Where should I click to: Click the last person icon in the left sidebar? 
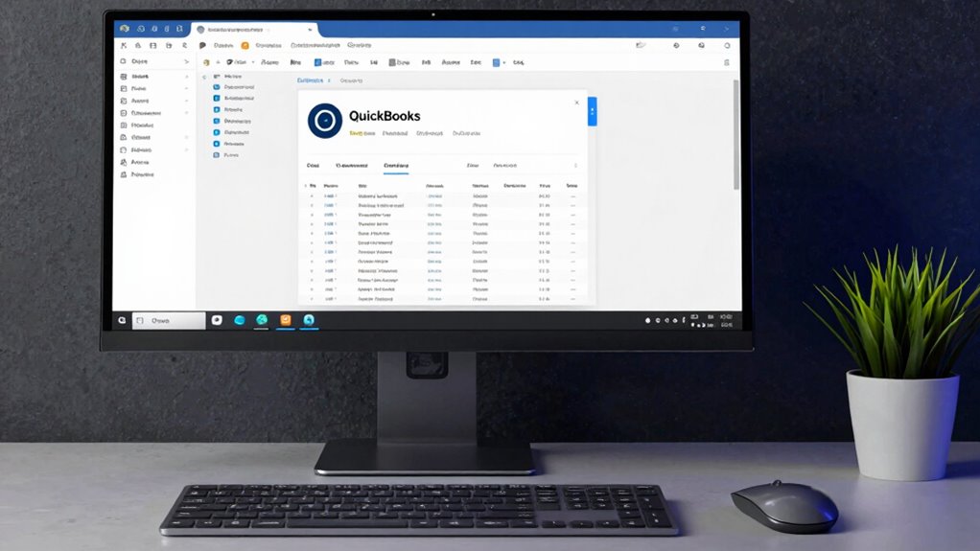click(123, 175)
